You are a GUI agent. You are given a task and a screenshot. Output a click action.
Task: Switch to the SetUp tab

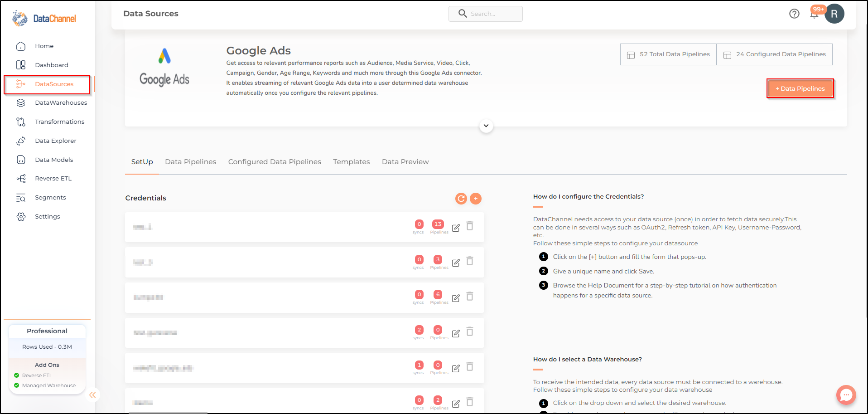142,162
